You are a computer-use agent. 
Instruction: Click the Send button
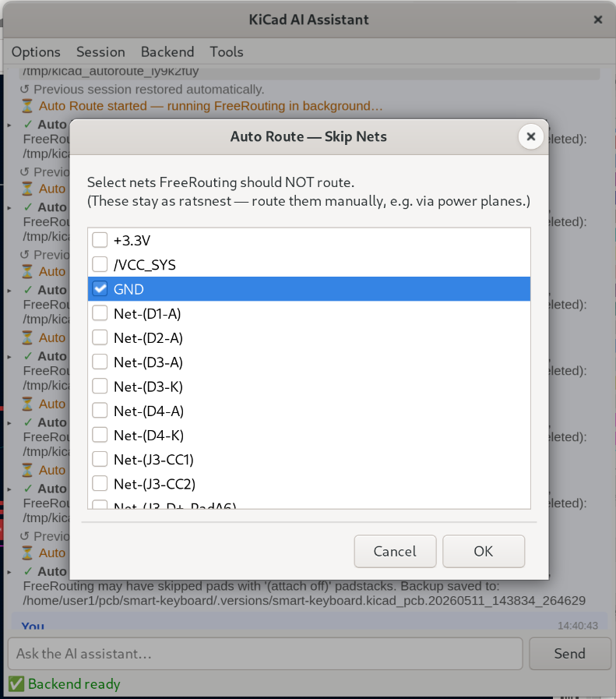[x=570, y=654]
